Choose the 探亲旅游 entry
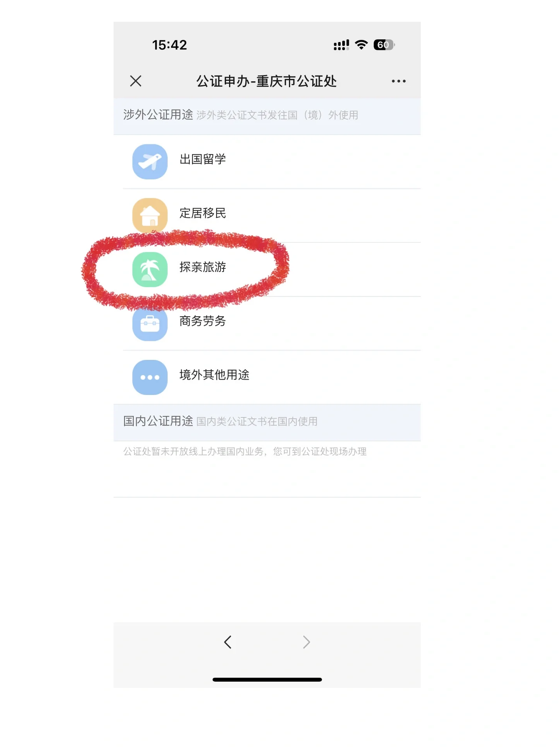The height and width of the screenshot is (747, 560). [267, 270]
